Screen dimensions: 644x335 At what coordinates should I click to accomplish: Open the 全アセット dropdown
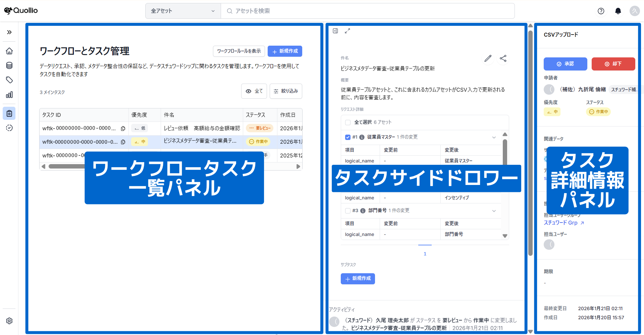click(x=183, y=11)
